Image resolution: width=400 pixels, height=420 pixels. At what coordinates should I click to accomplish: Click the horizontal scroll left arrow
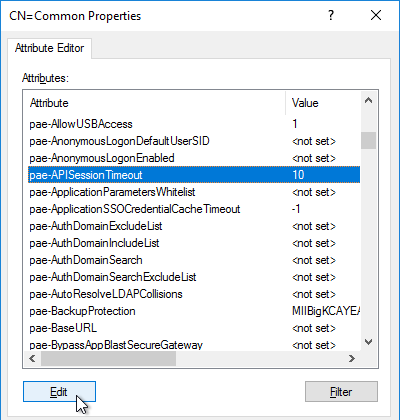pyautogui.click(x=32, y=359)
